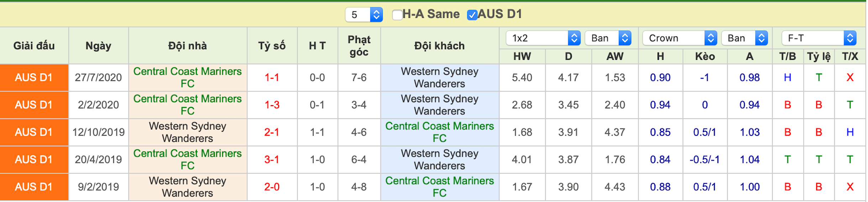
Task: Click the 1-1 score on 27/7/2020
Action: pos(272,77)
